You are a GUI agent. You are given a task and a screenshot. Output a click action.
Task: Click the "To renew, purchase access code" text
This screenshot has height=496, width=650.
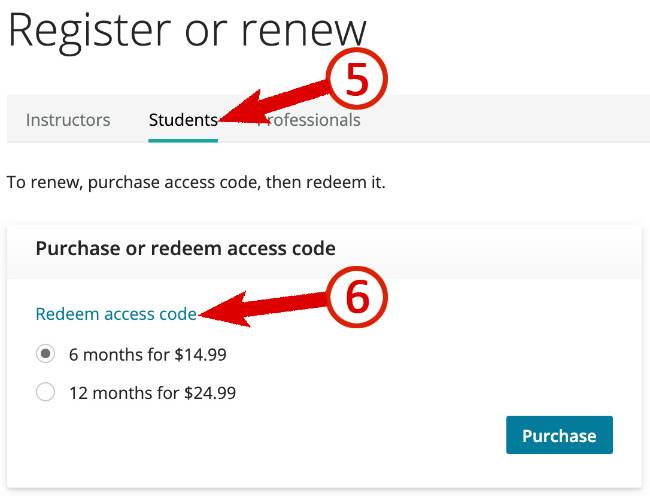point(196,182)
